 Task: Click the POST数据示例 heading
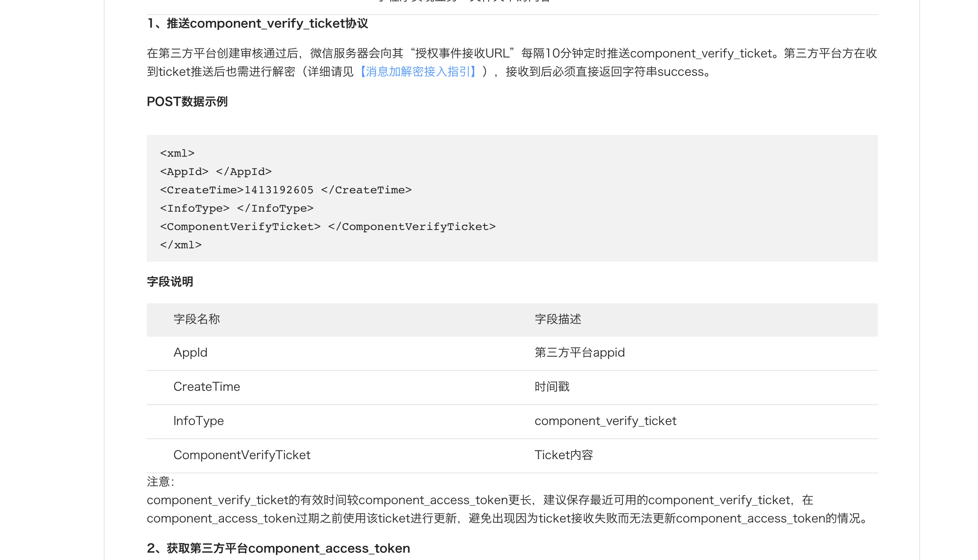tap(187, 102)
